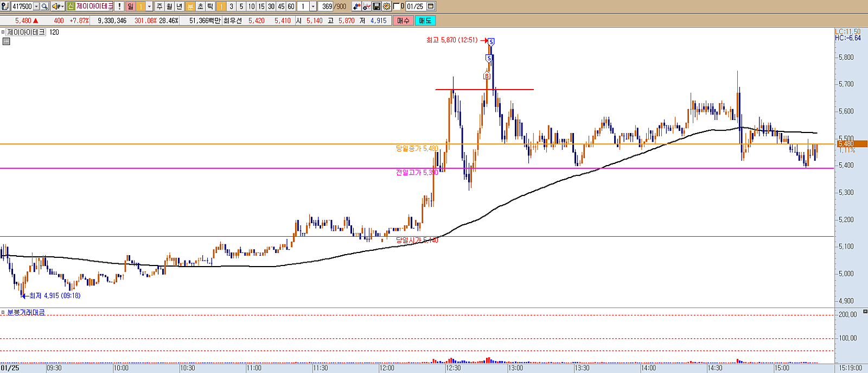Select the 일 daily chart period
868x373 pixels.
(131, 7)
